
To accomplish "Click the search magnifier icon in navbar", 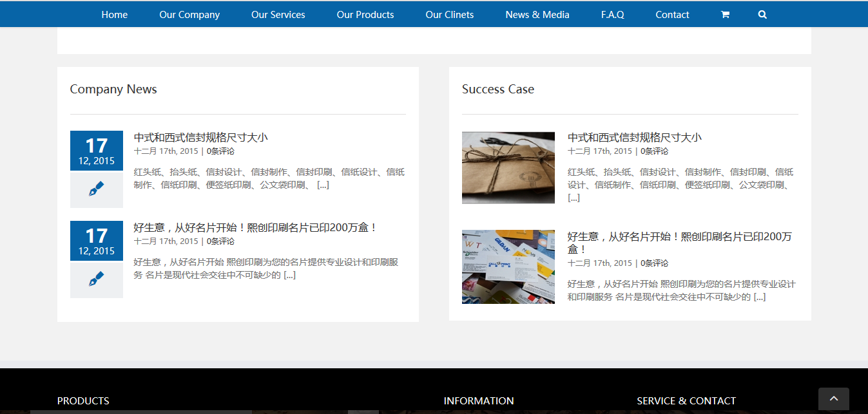I will (762, 15).
